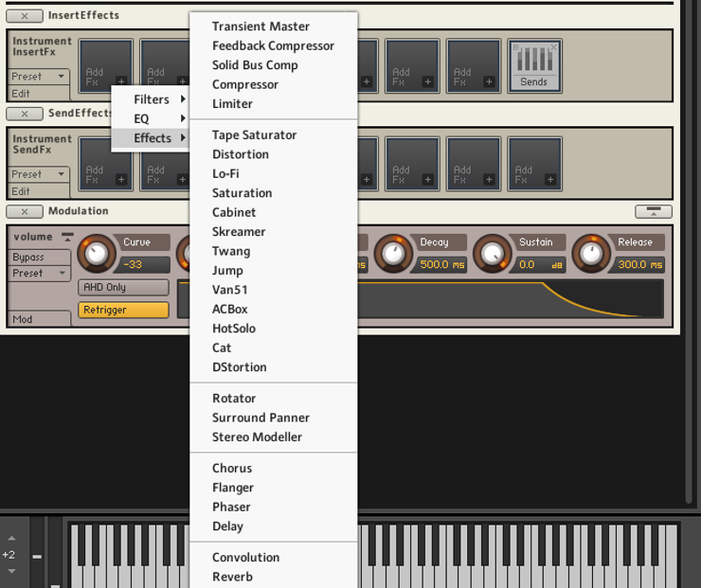This screenshot has width=701, height=588.
Task: Click the Curve value field -33
Action: click(144, 264)
